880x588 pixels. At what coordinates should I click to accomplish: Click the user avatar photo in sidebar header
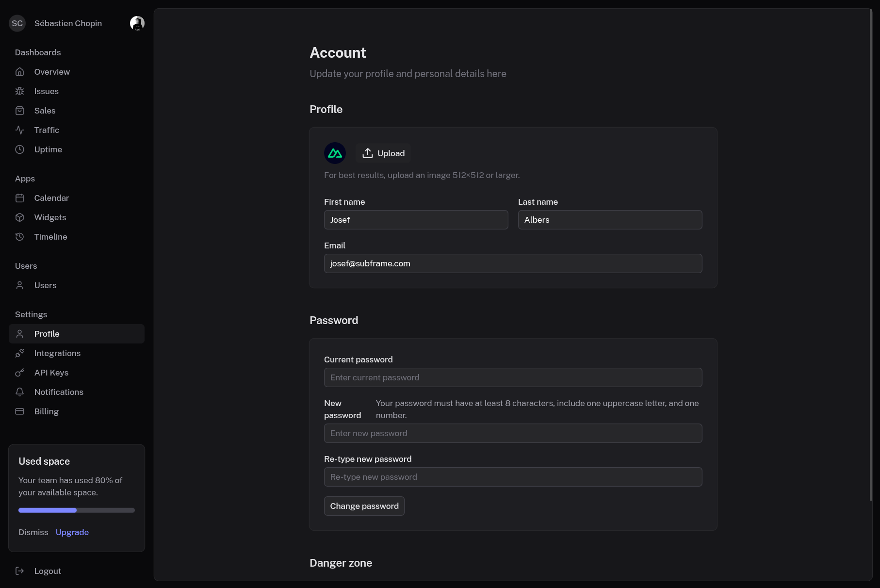137,23
